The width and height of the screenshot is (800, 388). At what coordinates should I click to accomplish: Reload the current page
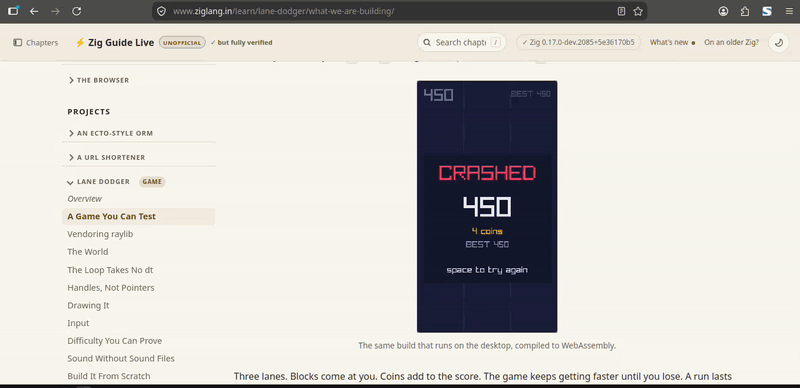coord(77,11)
